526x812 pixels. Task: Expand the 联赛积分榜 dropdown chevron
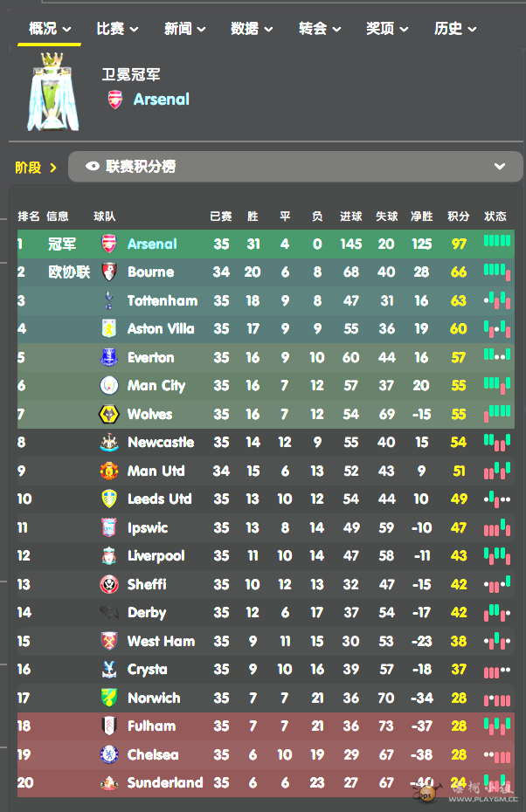tap(500, 166)
